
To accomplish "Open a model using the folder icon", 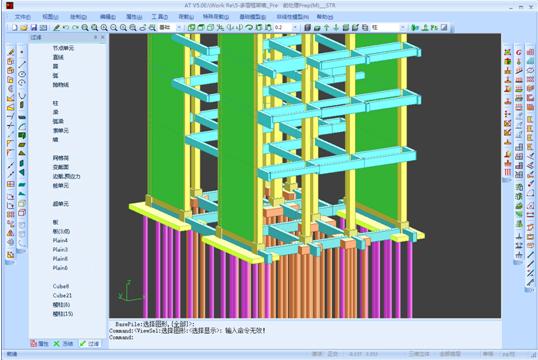I will (24, 27).
